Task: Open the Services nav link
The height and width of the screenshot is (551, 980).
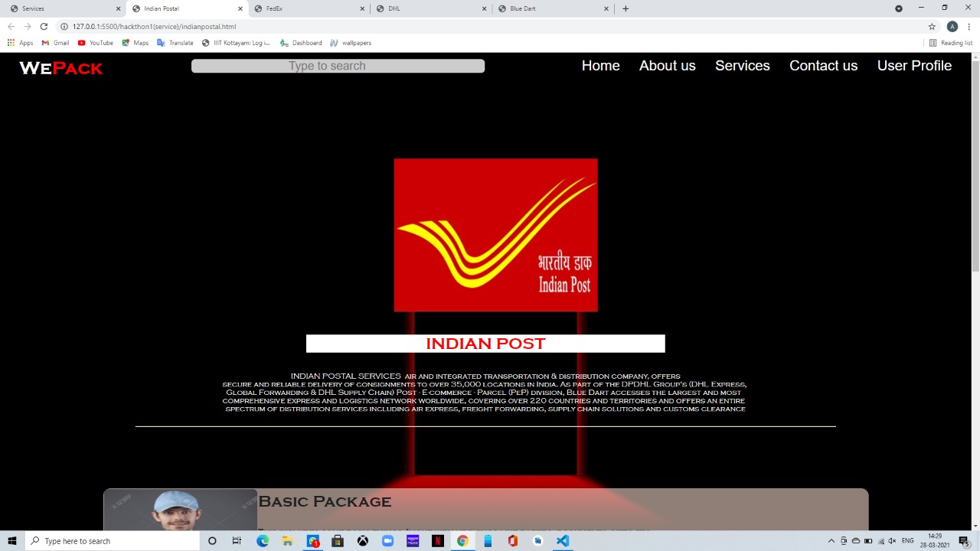Action: click(x=742, y=66)
